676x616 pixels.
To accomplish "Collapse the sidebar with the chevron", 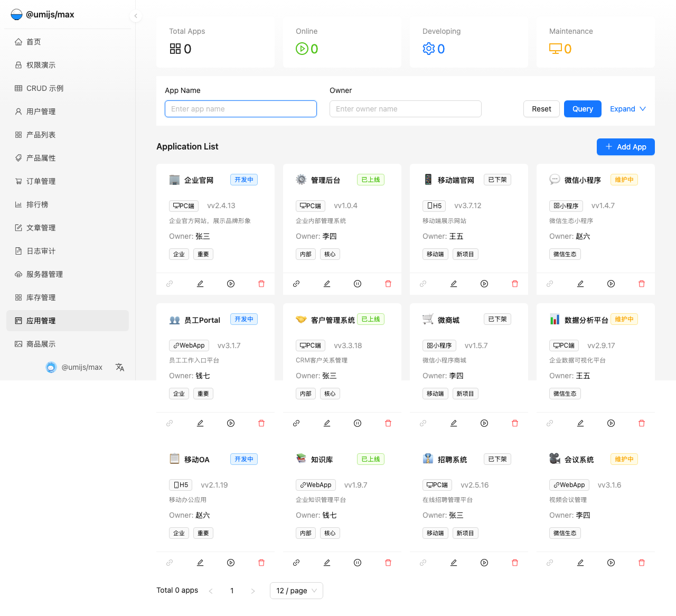I will (x=136, y=16).
